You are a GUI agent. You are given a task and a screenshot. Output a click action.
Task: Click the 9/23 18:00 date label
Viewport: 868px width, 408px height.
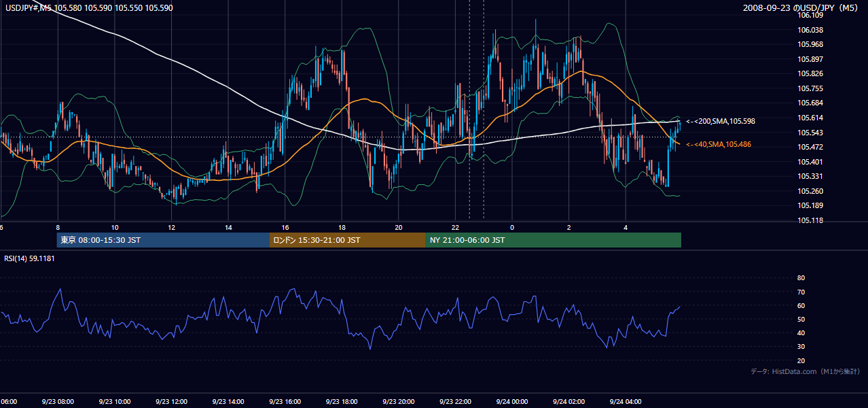point(342,401)
